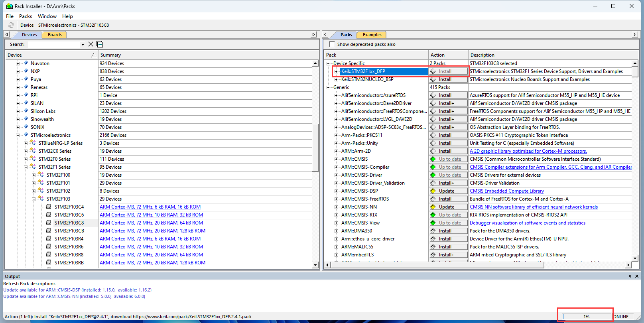Expand the NXP vendor node

coord(18,71)
